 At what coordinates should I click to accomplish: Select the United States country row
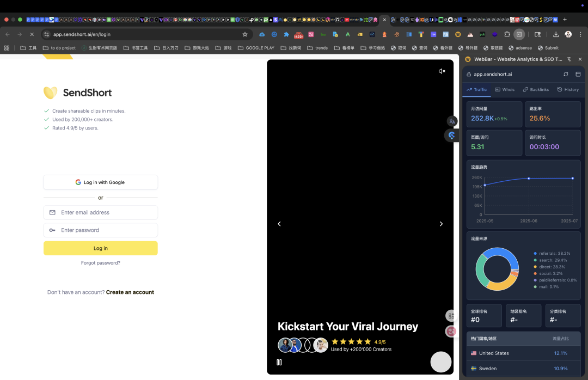524,353
